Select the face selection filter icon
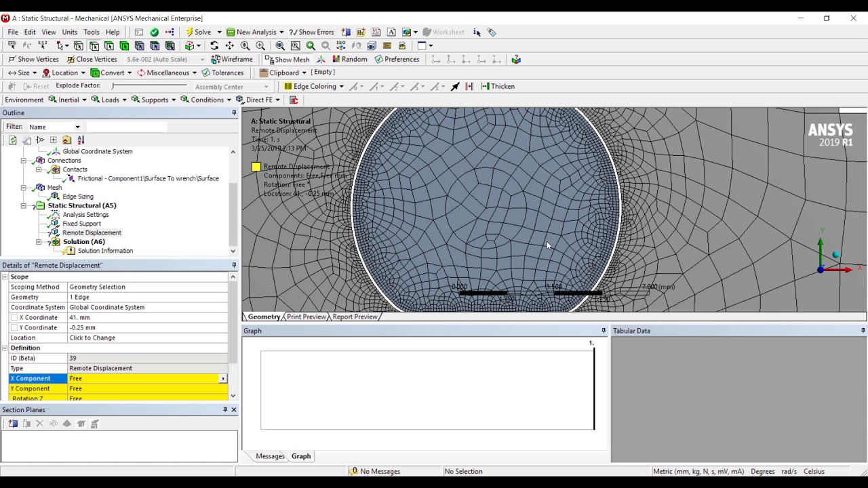The width and height of the screenshot is (868, 488). (109, 45)
